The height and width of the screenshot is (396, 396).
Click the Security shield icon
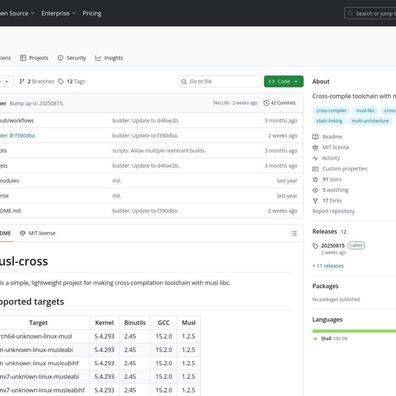pos(60,58)
